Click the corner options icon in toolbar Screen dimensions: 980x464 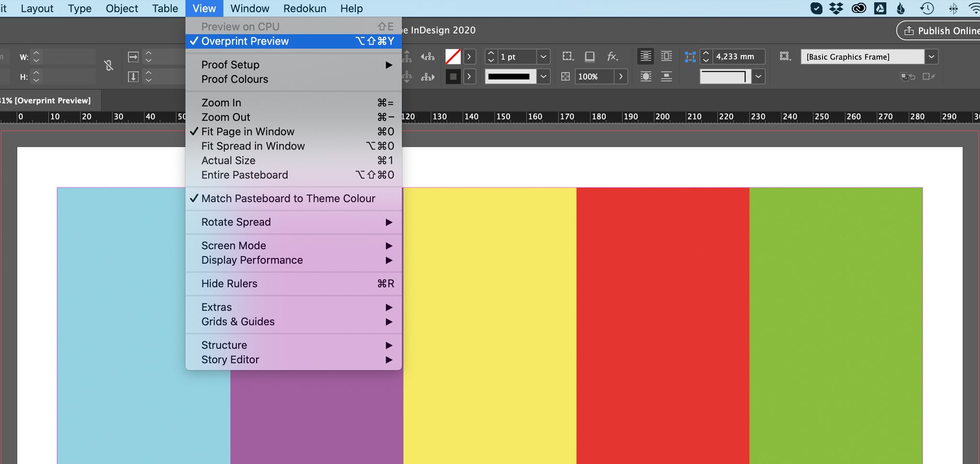coord(568,56)
